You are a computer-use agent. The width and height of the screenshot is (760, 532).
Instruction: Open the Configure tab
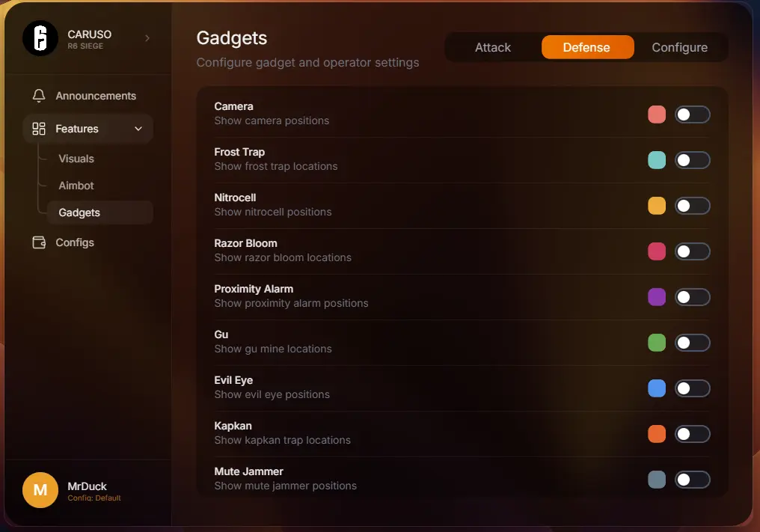pos(679,47)
